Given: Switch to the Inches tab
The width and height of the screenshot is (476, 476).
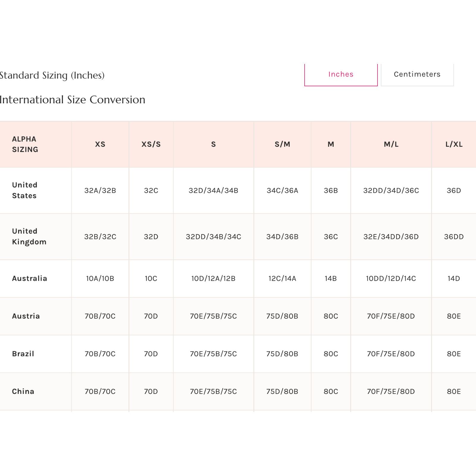Looking at the screenshot, I should tap(341, 75).
